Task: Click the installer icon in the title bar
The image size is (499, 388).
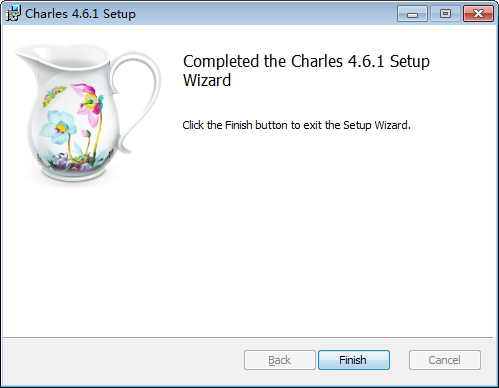Action: click(x=13, y=14)
